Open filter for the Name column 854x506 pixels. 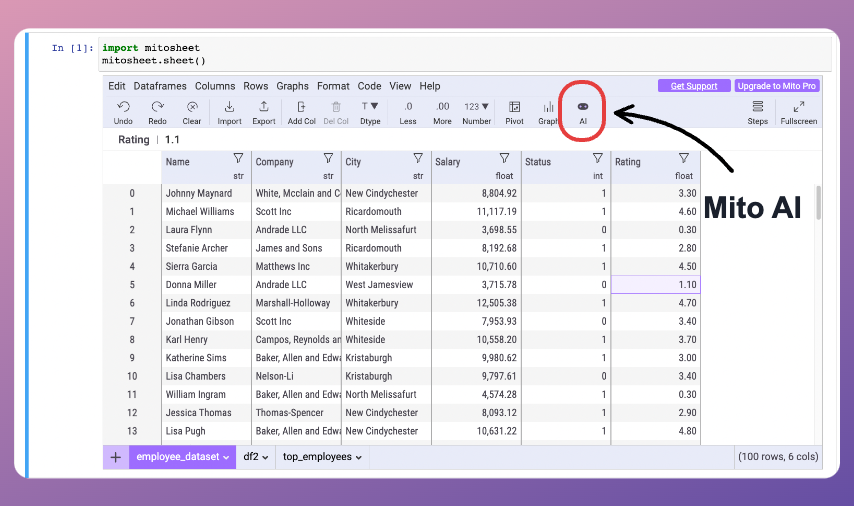point(238,158)
